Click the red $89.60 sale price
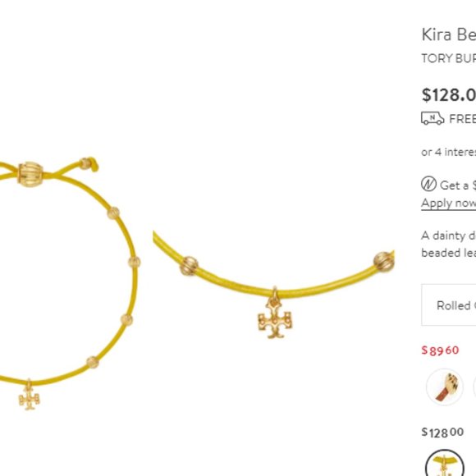The height and width of the screenshot is (476, 476). click(x=440, y=350)
